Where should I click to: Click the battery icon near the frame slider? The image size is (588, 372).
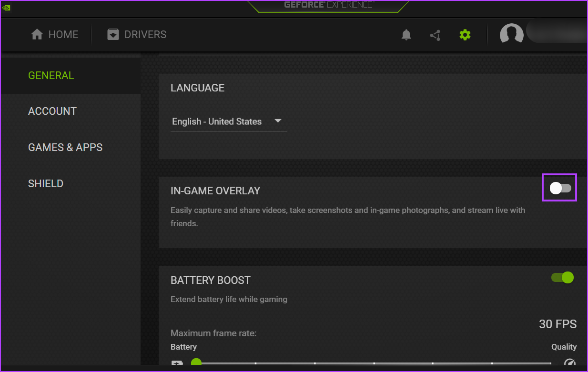177,363
